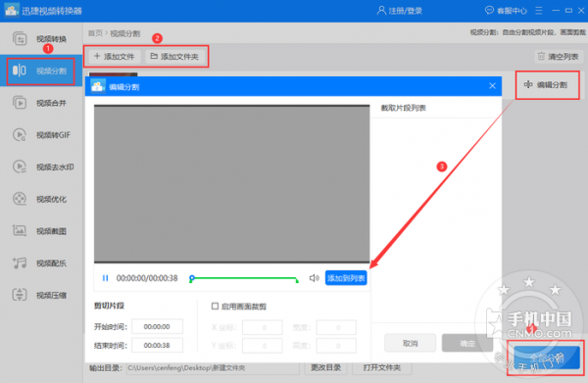Pause the video preview
The height and width of the screenshot is (383, 588).
click(106, 278)
